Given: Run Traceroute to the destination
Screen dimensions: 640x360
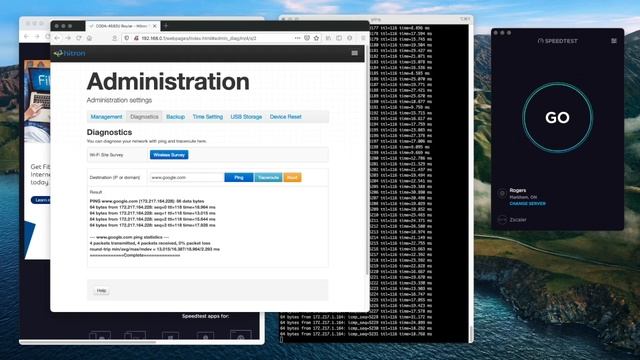Looking at the screenshot, I should point(268,177).
